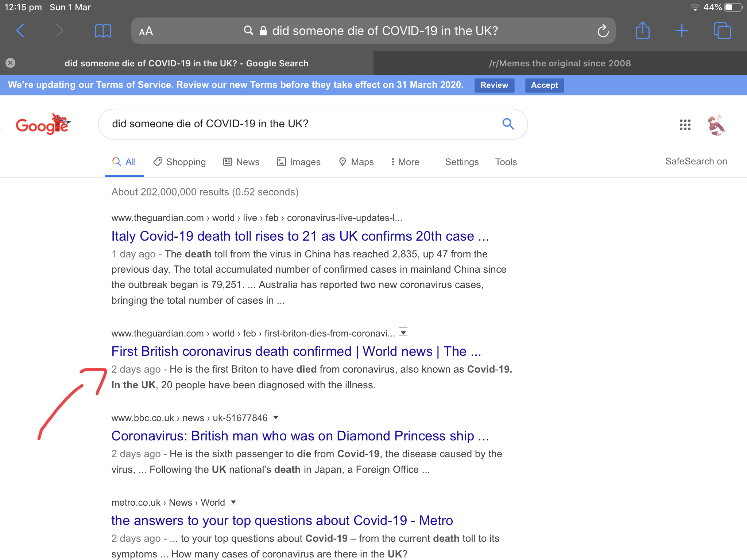Go back with Safari's back arrow
747x560 pixels.
[20, 31]
